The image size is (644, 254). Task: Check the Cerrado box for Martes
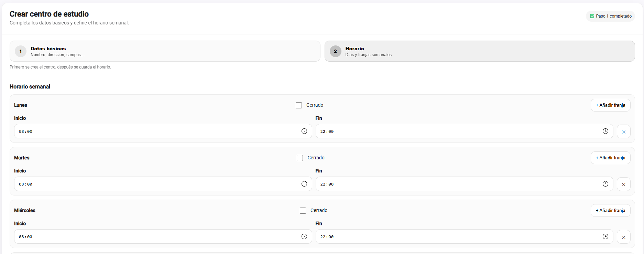[300, 158]
